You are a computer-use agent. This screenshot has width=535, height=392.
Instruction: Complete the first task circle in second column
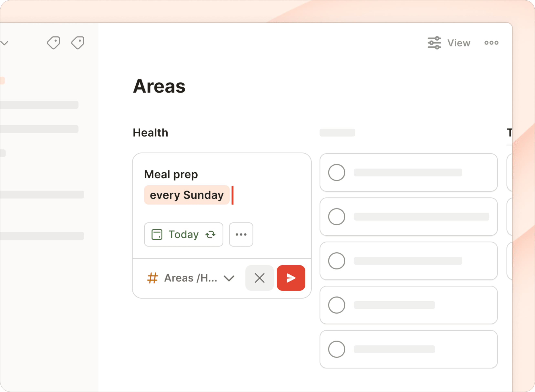(336, 173)
